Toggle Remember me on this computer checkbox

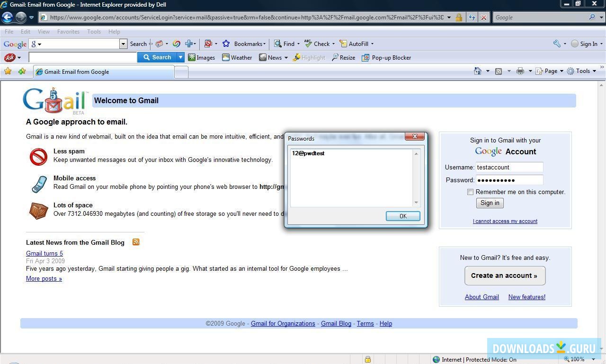coord(470,192)
